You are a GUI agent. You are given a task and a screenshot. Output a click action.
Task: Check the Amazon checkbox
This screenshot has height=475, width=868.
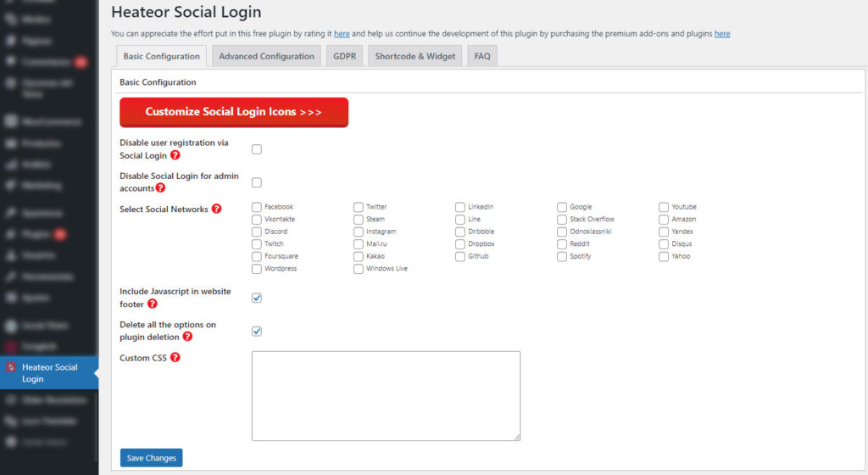coord(664,219)
